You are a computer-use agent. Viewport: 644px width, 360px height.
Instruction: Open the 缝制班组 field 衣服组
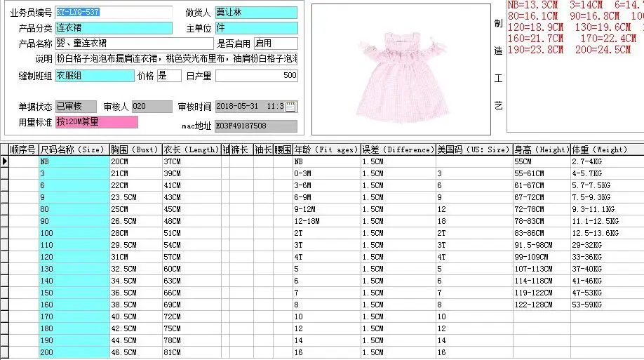click(x=95, y=76)
